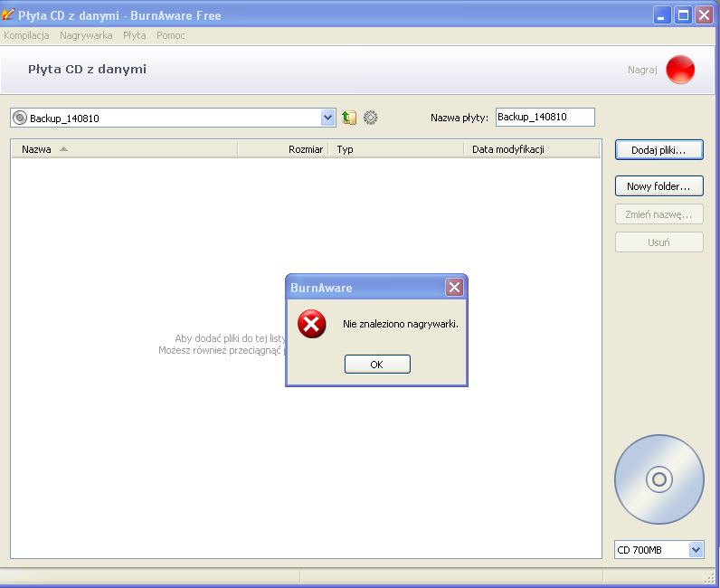Image resolution: width=720 pixels, height=588 pixels.
Task: Click the 'Aby dodać pliki do tej listy' hint
Action: point(230,338)
